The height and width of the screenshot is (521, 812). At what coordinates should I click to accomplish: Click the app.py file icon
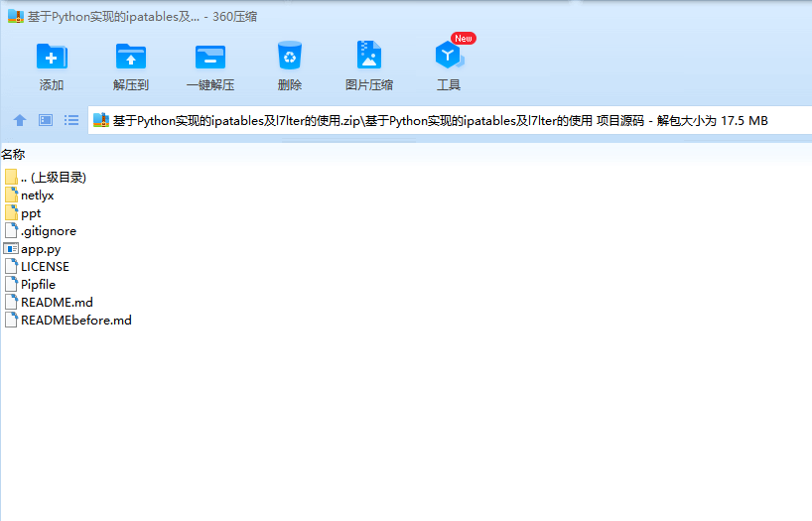click(x=11, y=248)
